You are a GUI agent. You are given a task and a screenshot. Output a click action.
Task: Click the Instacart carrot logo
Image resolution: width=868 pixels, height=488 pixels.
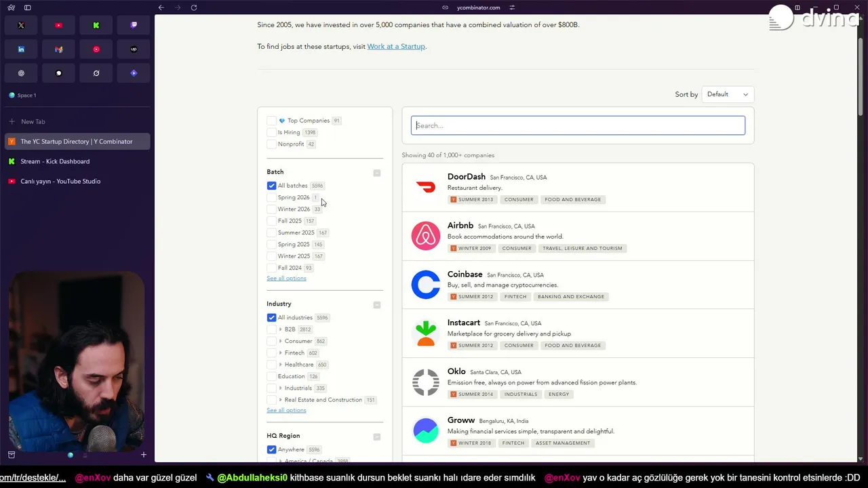click(426, 333)
